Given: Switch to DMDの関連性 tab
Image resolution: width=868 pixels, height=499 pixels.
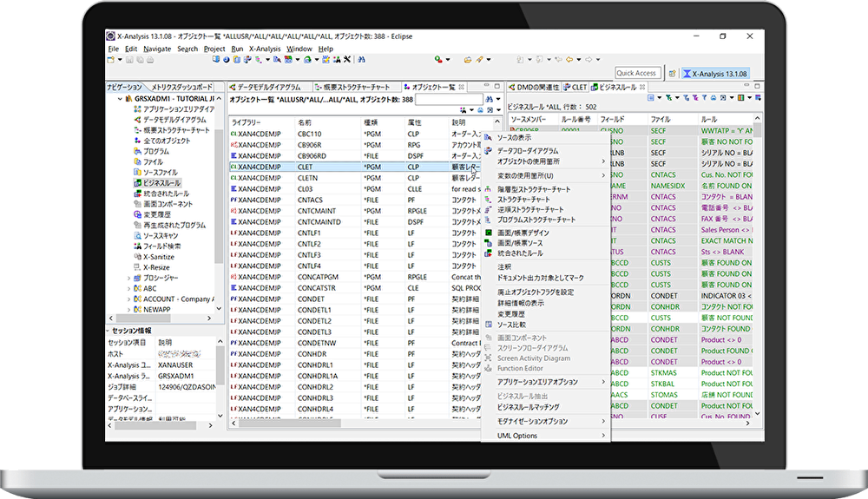Looking at the screenshot, I should [534, 87].
